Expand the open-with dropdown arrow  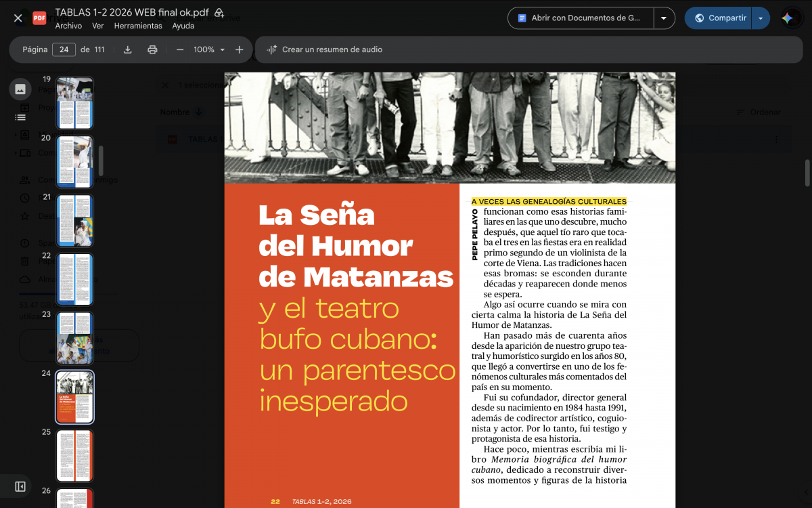click(x=664, y=18)
